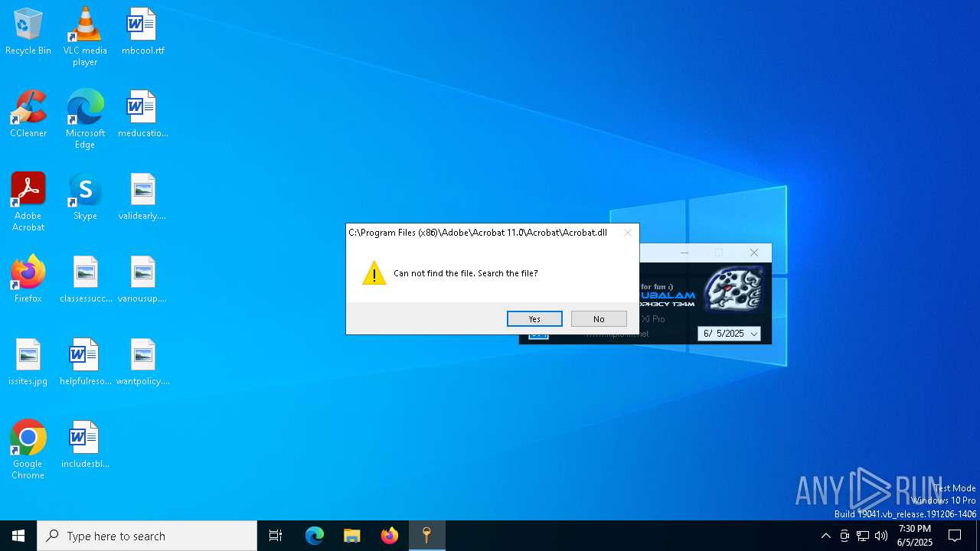980x551 pixels.
Task: Click No in the file dialog
Action: [599, 319]
